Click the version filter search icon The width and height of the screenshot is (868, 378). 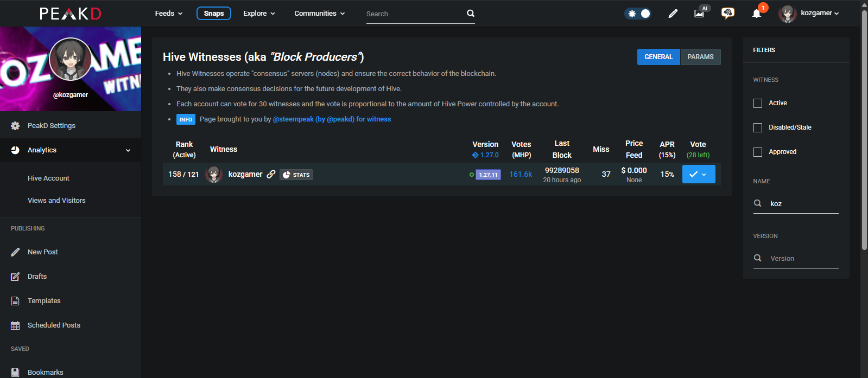(758, 258)
